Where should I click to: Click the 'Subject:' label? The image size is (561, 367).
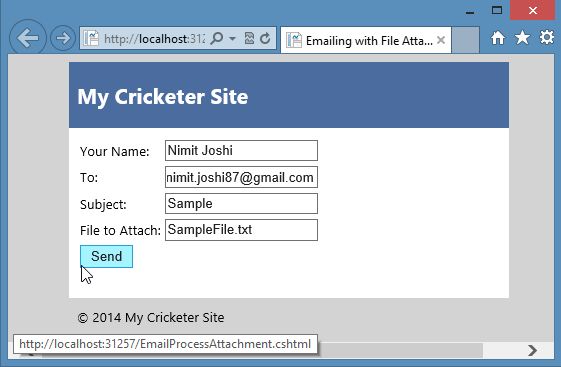(x=103, y=205)
